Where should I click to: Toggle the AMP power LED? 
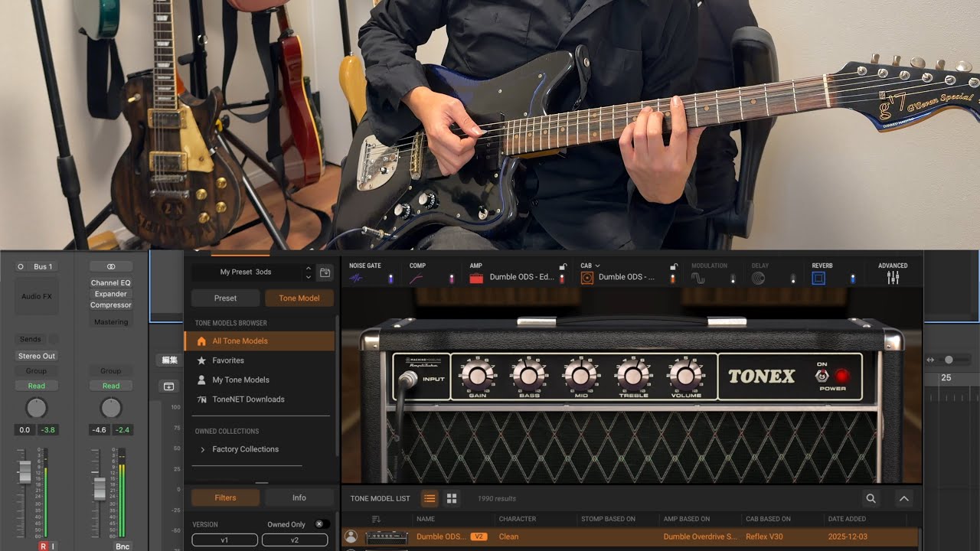pyautogui.click(x=562, y=279)
